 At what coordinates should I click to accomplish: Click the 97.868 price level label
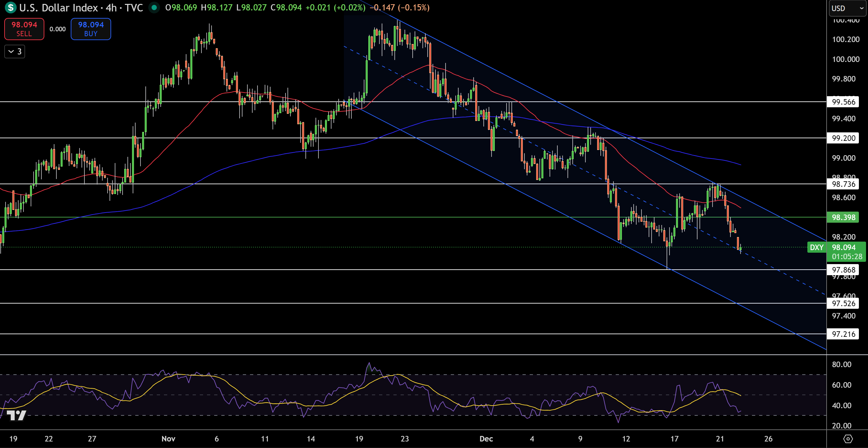coord(843,270)
